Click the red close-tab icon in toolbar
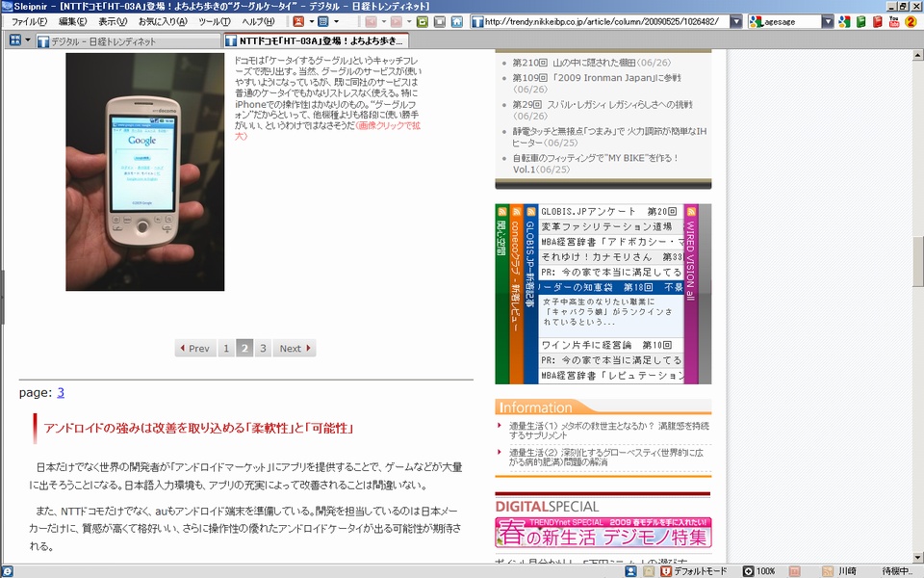The height and width of the screenshot is (578, 924). click(298, 22)
